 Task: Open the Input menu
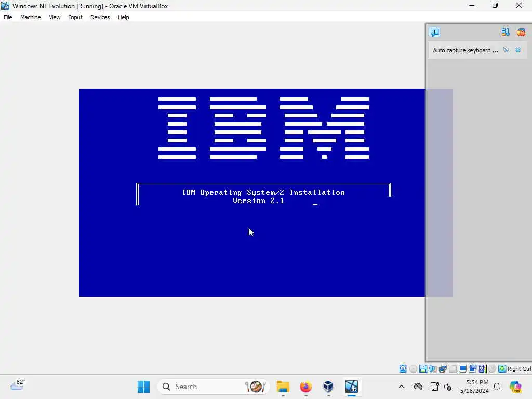click(x=75, y=17)
